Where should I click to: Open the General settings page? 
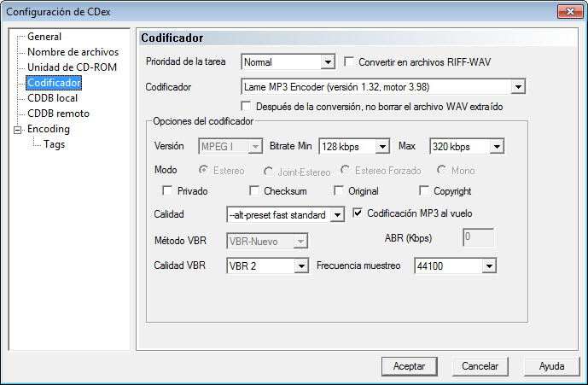tap(44, 37)
